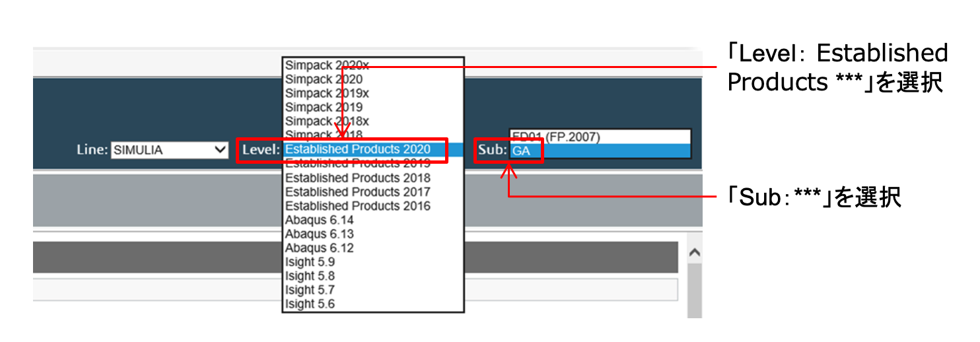The height and width of the screenshot is (342, 980).
Task: Choose Simpack 2019 from Level list
Action: point(373,107)
